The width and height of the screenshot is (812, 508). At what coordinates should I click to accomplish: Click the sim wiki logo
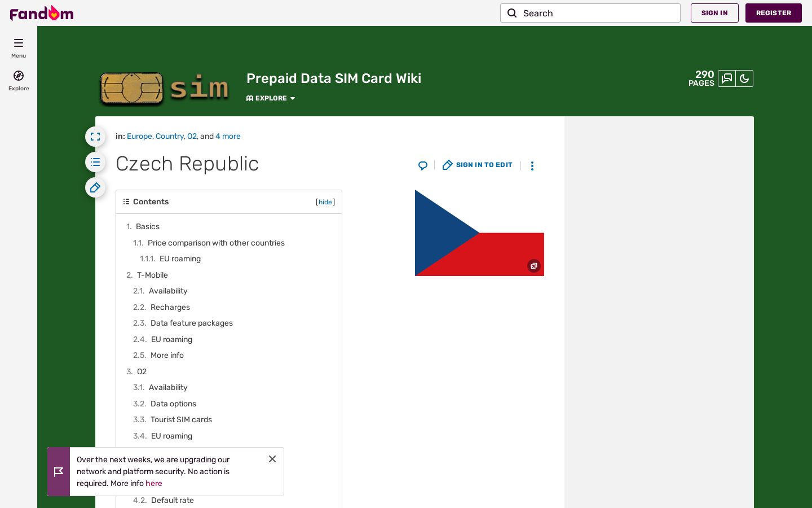[164, 88]
